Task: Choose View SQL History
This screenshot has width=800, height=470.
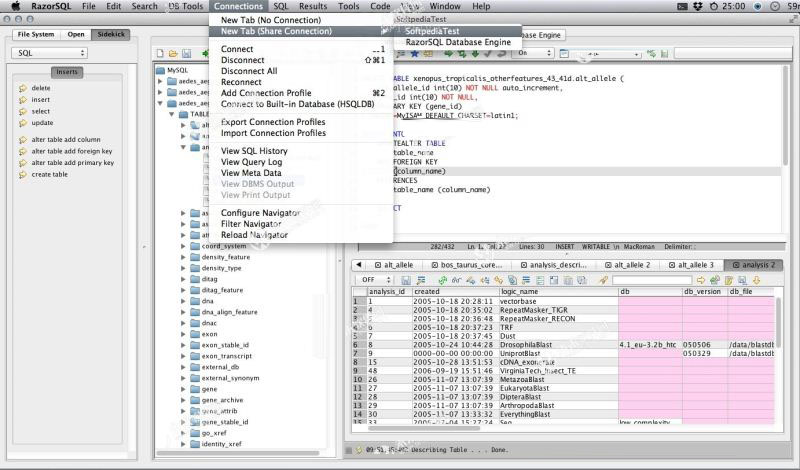Action: tap(301, 151)
